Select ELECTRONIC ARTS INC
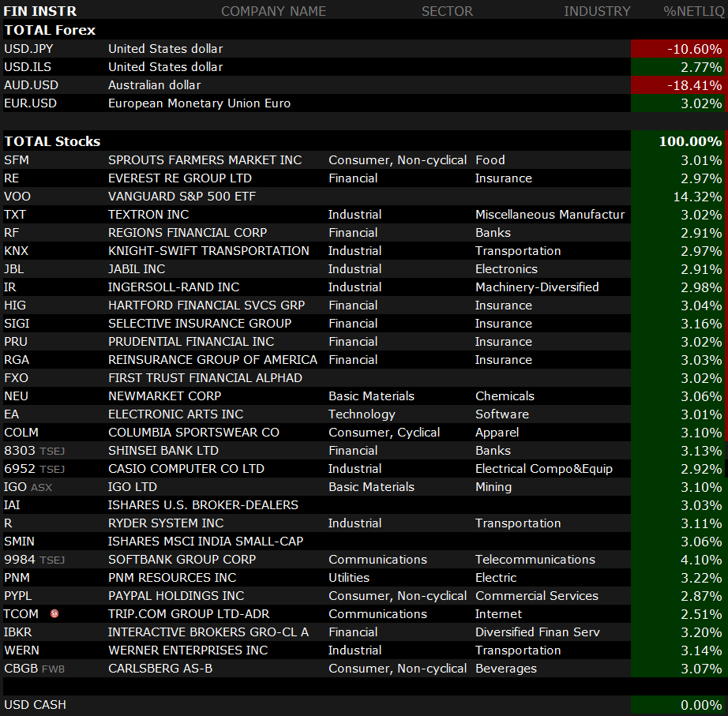The image size is (728, 716). 175,414
